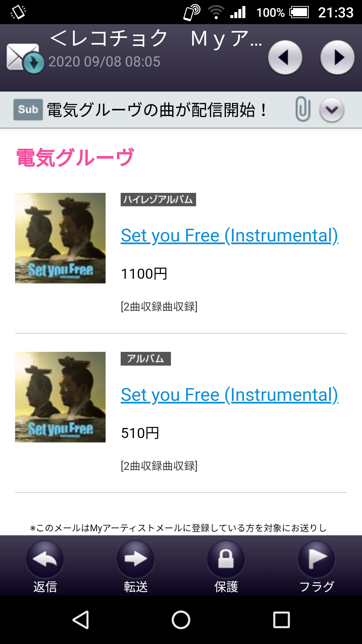This screenshot has height=644, width=362.
Task: Open Android recent apps square button
Action: click(281, 620)
